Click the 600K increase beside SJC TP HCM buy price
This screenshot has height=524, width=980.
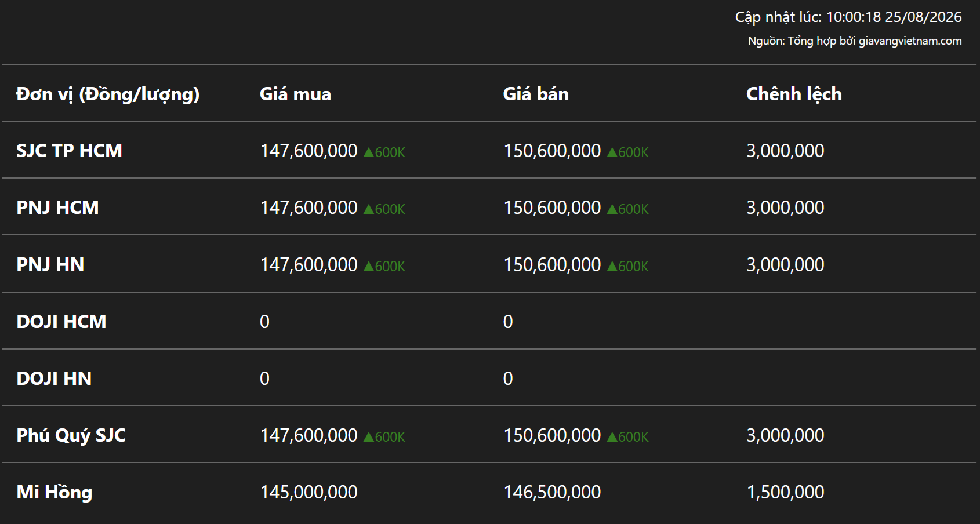(384, 152)
